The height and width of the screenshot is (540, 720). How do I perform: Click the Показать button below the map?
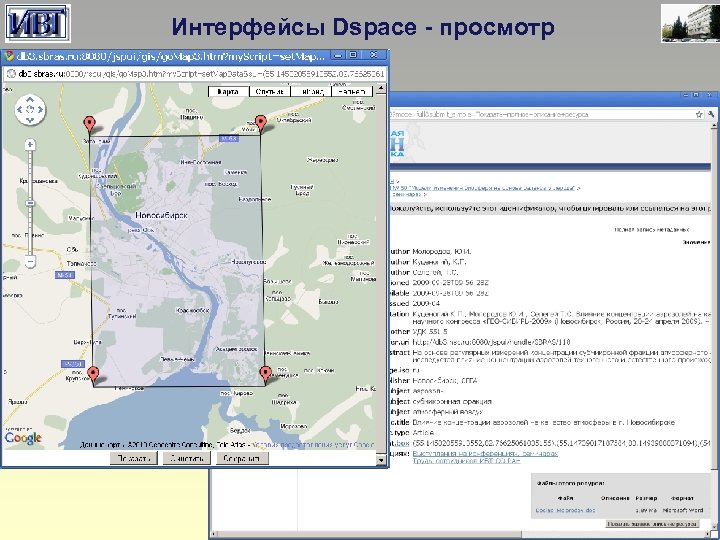coord(134,458)
